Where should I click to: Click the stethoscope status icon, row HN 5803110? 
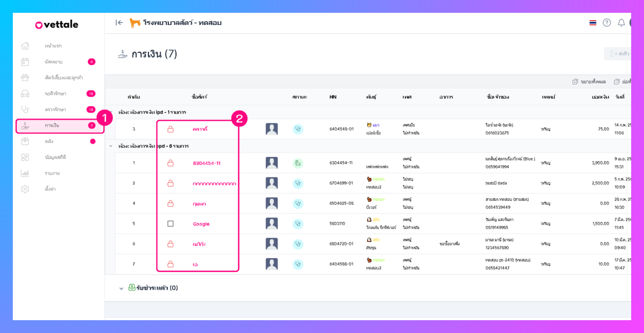point(298,224)
